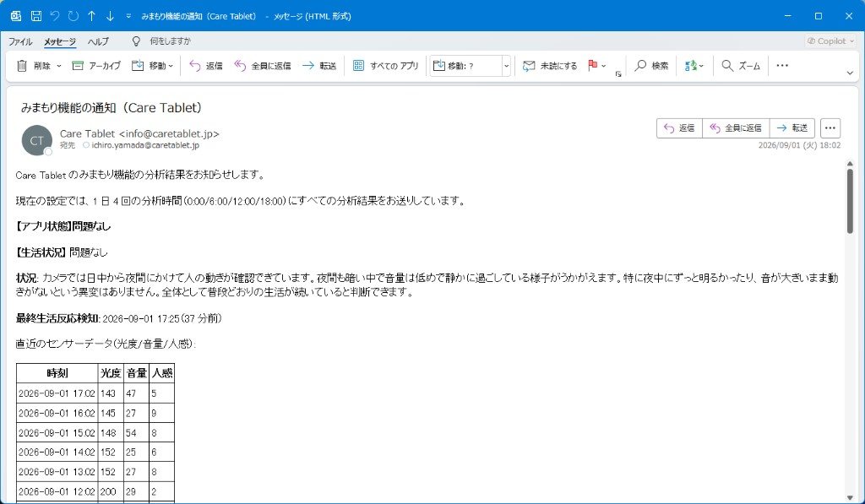This screenshot has height=504, width=865.
Task: Open the Quick Access Toolbar customize dropdown
Action: point(128,16)
